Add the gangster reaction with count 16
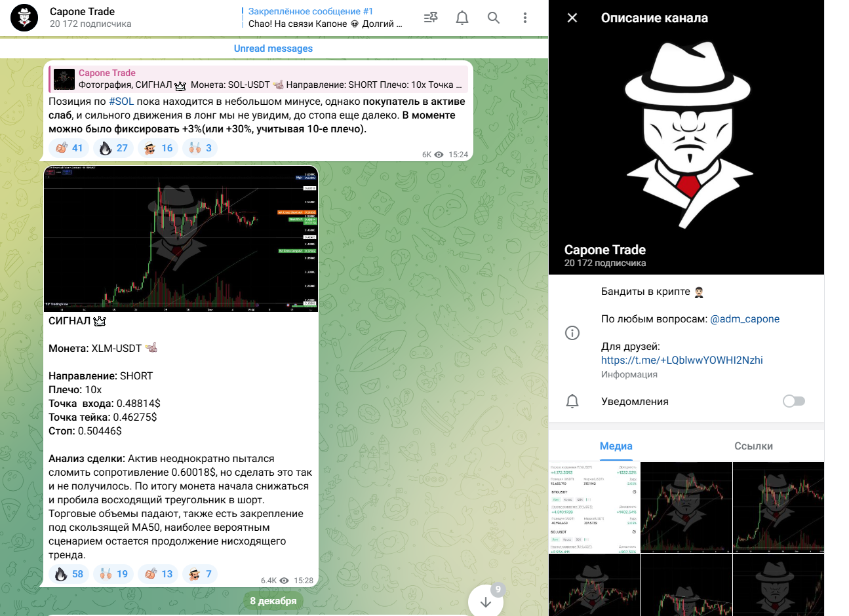This screenshot has height=616, width=849. 158,148
